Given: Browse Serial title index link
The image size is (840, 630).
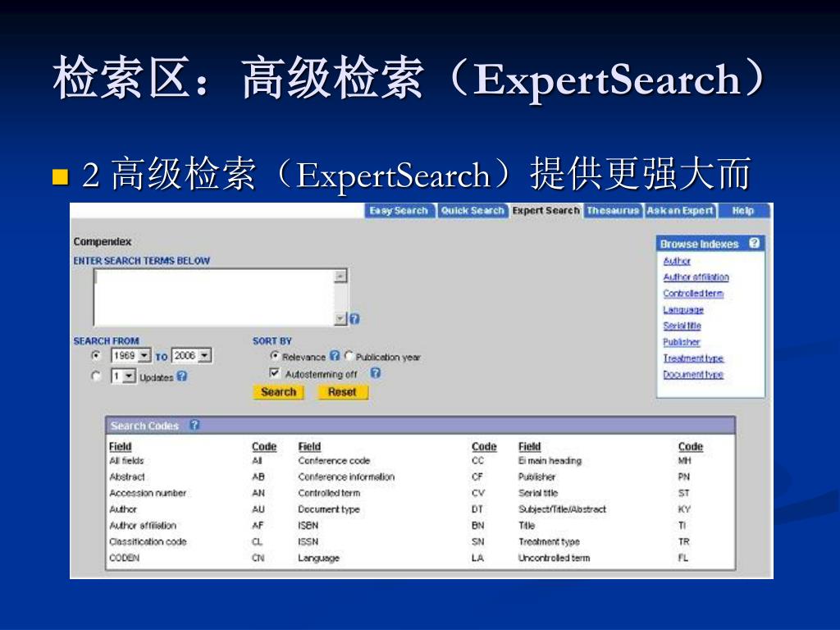Looking at the screenshot, I should tap(682, 326).
